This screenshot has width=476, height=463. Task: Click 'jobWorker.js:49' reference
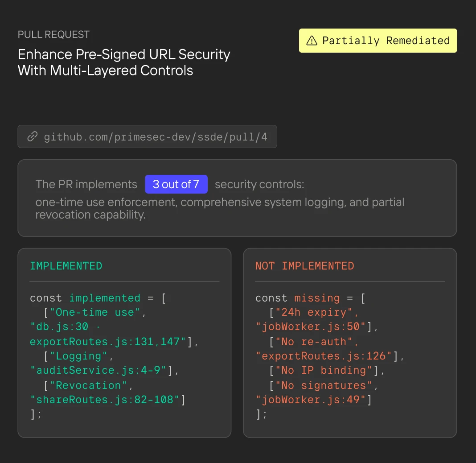(x=314, y=400)
